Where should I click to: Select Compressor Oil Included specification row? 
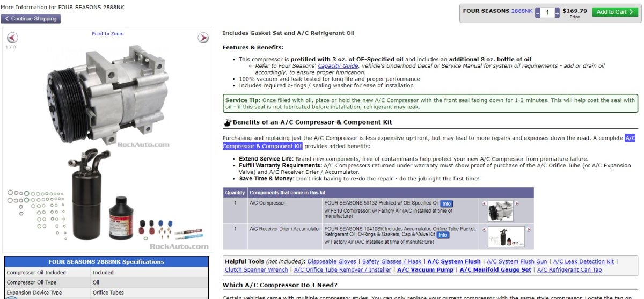(x=106, y=273)
